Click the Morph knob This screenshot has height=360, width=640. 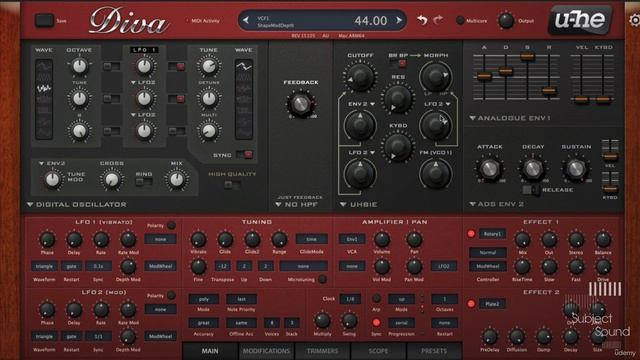(x=435, y=77)
